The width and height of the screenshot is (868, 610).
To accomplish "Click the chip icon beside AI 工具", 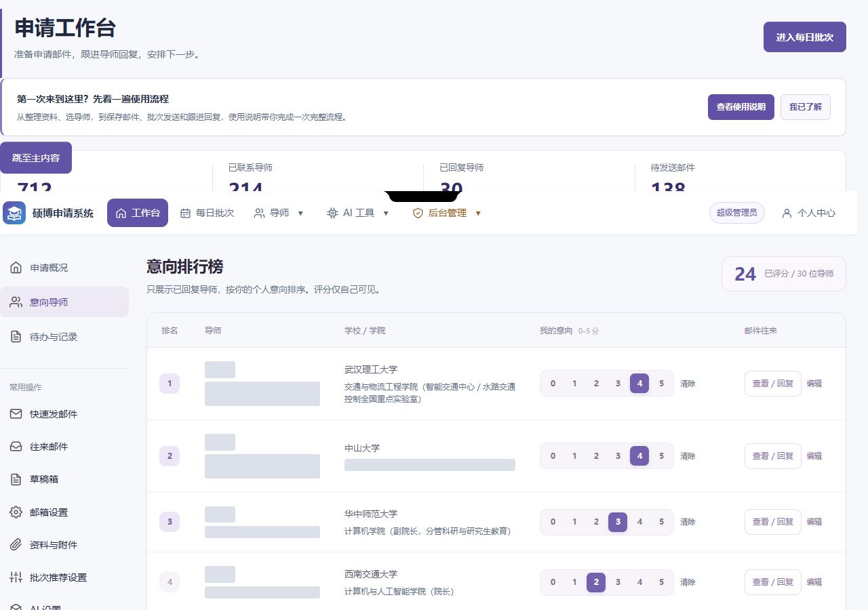I will coord(332,213).
